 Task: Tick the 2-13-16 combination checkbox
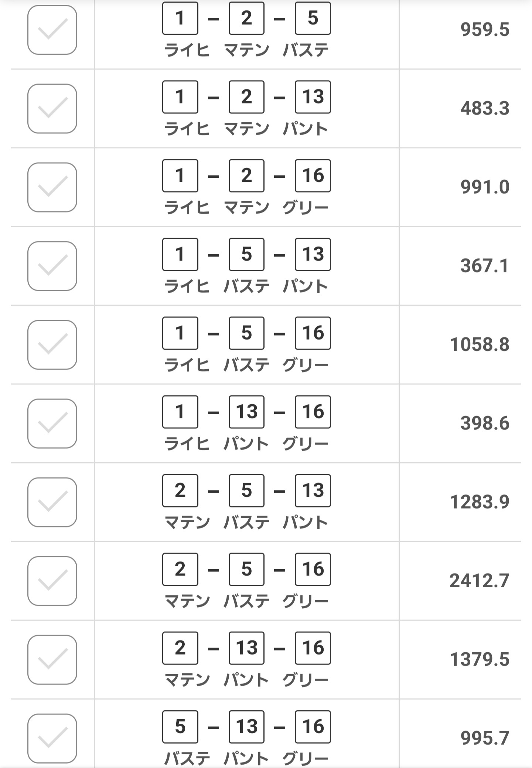[52, 660]
